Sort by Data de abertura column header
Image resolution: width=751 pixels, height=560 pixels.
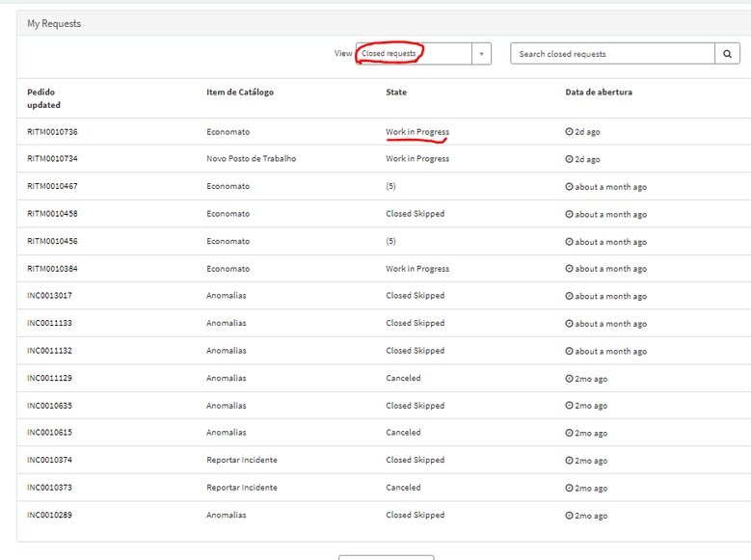(x=599, y=92)
